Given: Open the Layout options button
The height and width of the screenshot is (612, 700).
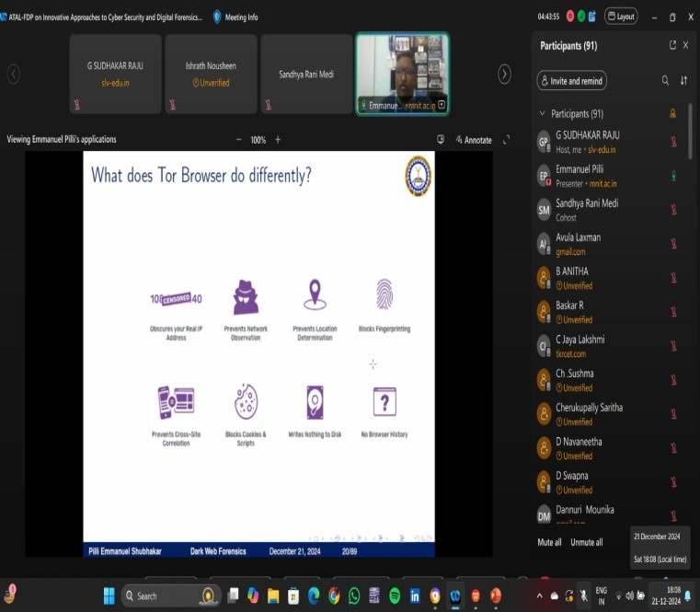Looking at the screenshot, I should pos(621,17).
